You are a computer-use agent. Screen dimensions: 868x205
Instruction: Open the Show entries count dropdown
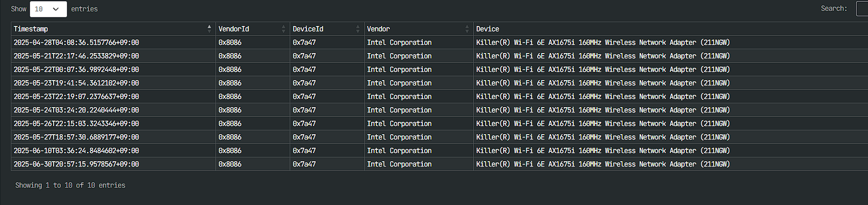point(48,9)
